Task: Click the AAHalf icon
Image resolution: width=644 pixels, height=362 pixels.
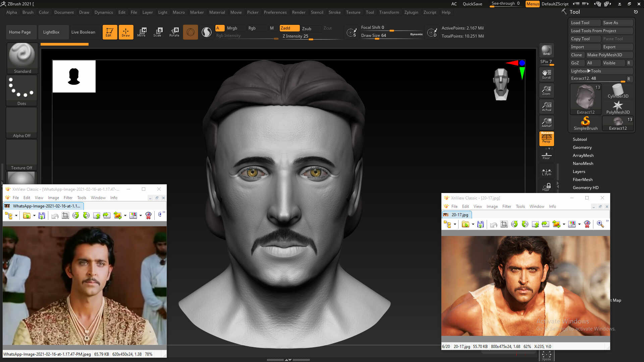Action: click(x=546, y=123)
